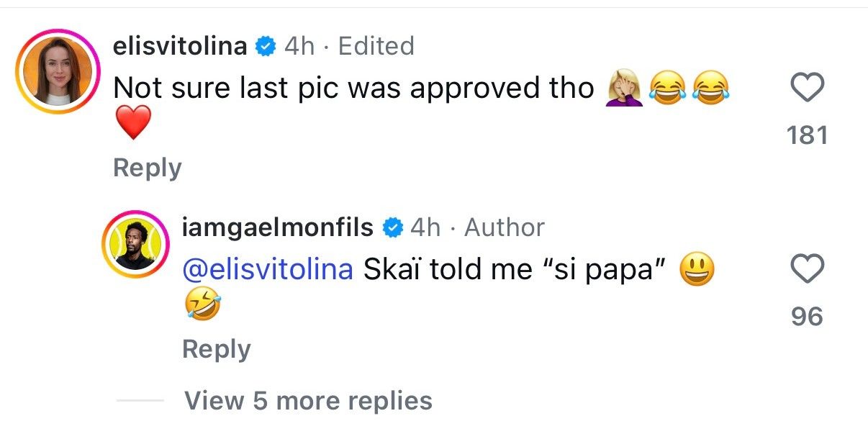Click the "Edited" label on the first comment
This screenshot has height=434, width=868.
point(376,47)
